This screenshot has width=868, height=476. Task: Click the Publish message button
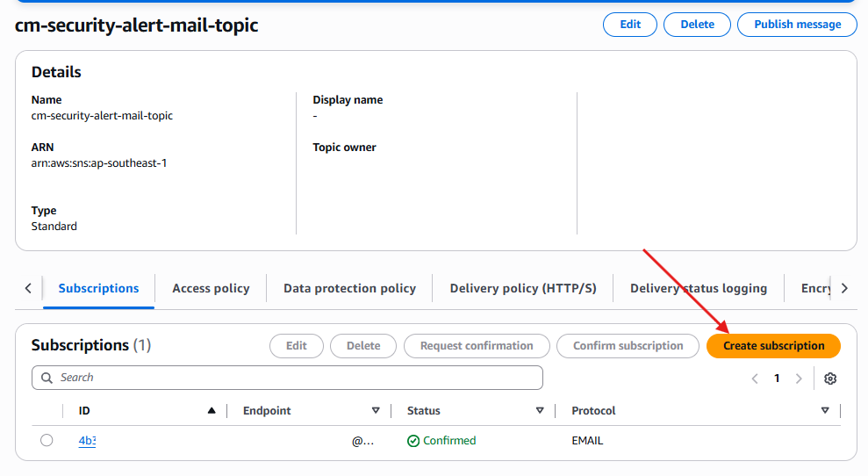pyautogui.click(x=797, y=25)
